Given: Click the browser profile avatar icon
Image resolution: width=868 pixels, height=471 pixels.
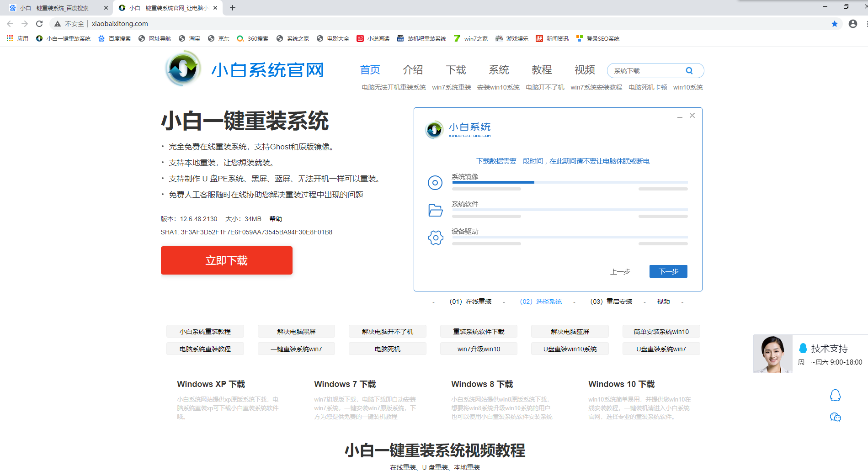Looking at the screenshot, I should (x=852, y=24).
